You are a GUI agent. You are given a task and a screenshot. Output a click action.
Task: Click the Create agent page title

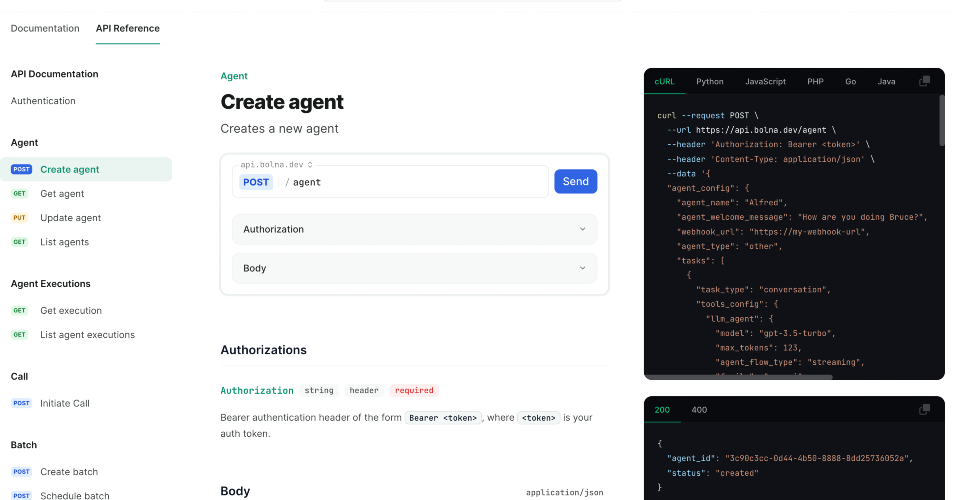point(282,102)
